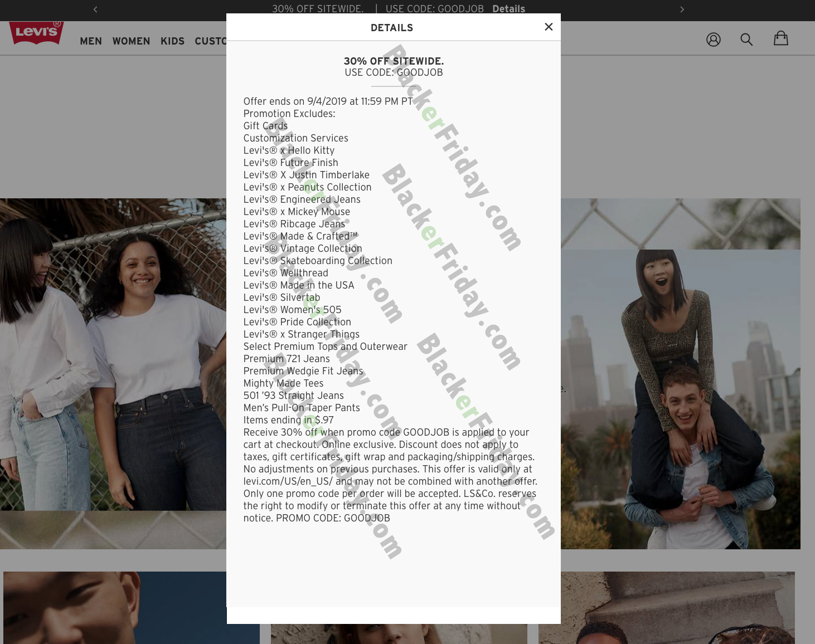Viewport: 815px width, 644px height.
Task: Click the 'Items ending in $.97' line
Action: point(288,420)
